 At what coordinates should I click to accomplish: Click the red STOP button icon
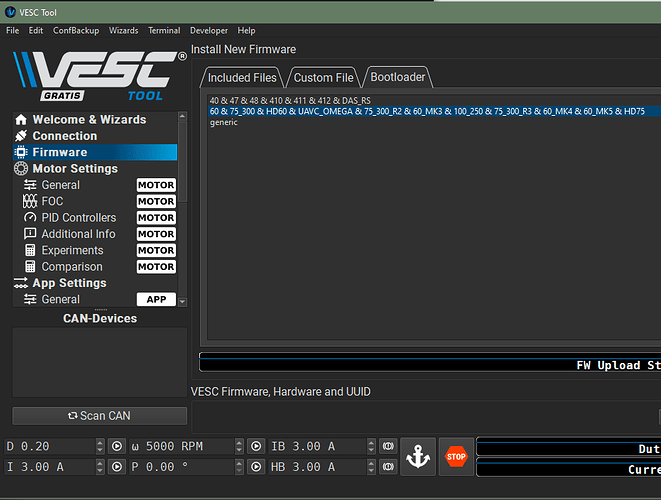click(x=456, y=456)
